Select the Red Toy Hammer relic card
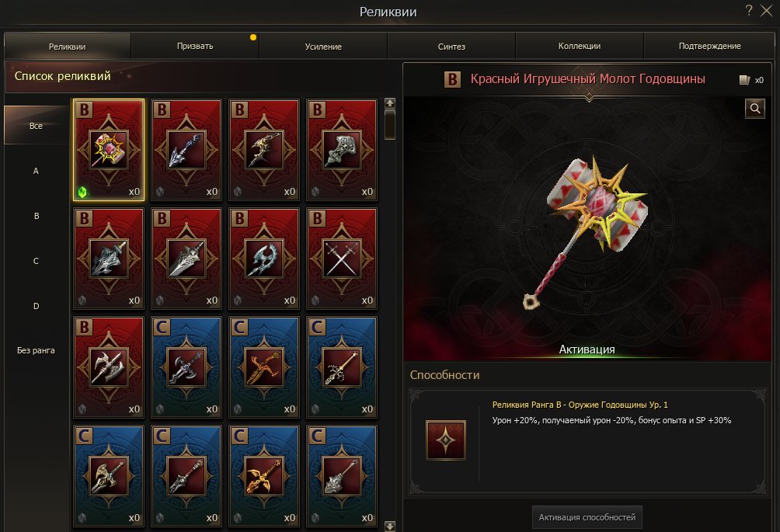780x532 pixels. click(x=109, y=150)
